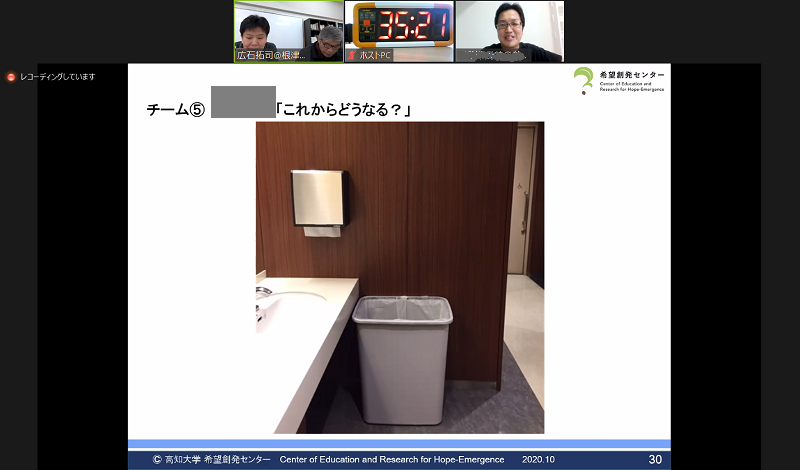Click the gray redacted box in title
The image size is (800, 470).
tap(243, 104)
